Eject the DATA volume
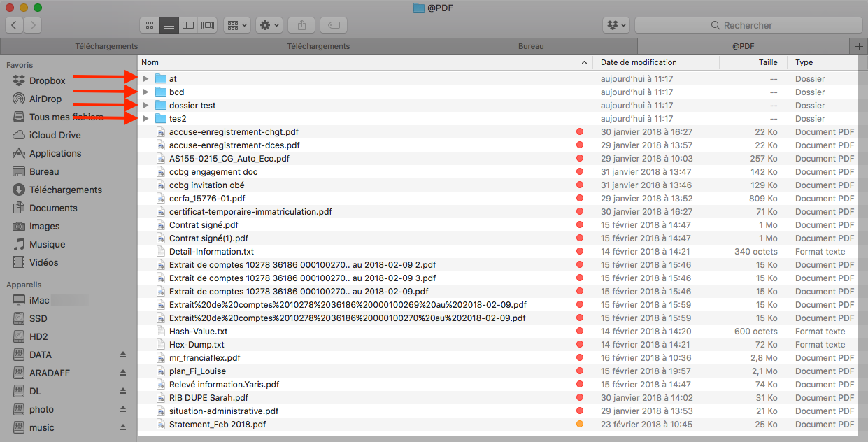Image resolution: width=868 pixels, height=442 pixels. pos(123,355)
